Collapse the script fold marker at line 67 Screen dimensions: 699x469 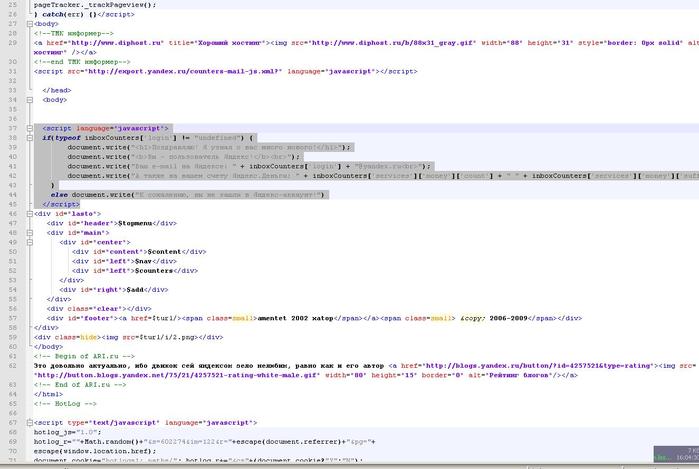pyautogui.click(x=29, y=423)
